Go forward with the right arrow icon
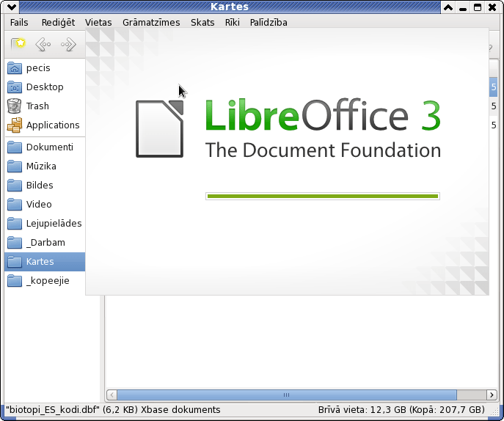This screenshot has width=504, height=421. pyautogui.click(x=68, y=44)
